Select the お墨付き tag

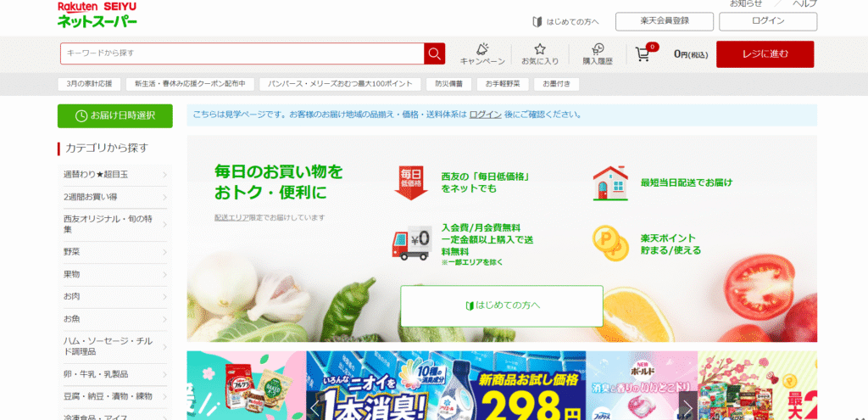pyautogui.click(x=556, y=84)
